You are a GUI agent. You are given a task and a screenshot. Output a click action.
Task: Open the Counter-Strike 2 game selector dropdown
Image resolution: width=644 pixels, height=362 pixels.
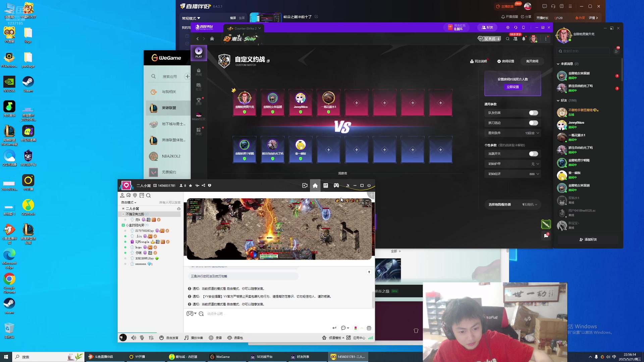click(x=245, y=28)
